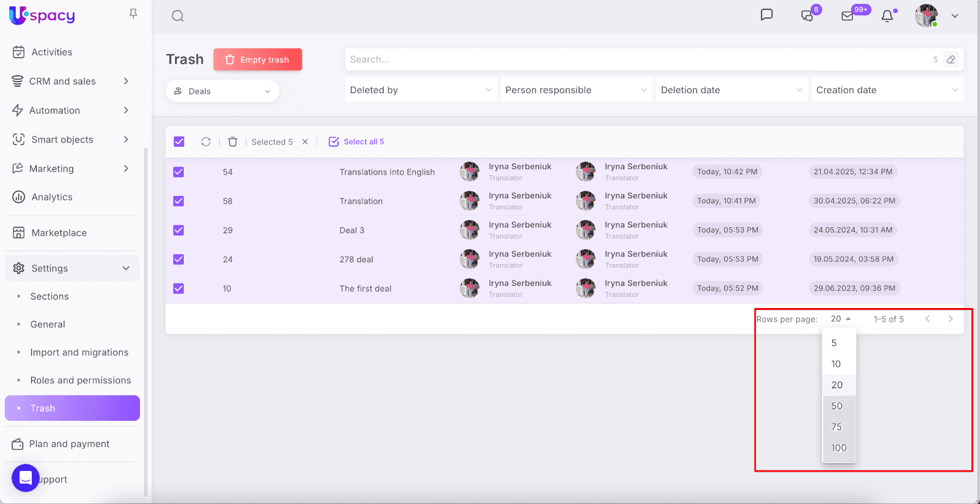Uncheck the row for deal 54
Screen dimensions: 980x504
(x=179, y=172)
